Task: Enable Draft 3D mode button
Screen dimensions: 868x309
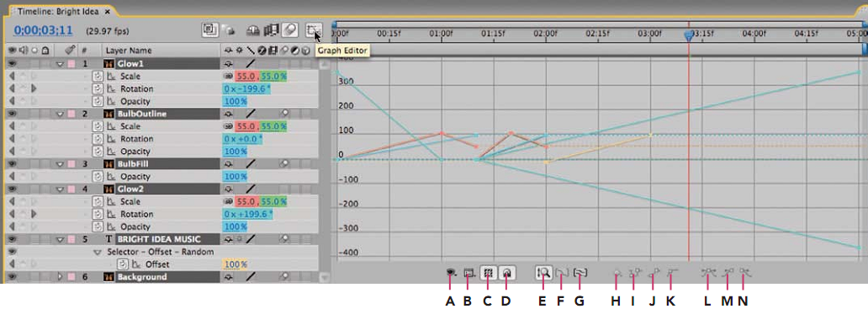Action: (227, 30)
